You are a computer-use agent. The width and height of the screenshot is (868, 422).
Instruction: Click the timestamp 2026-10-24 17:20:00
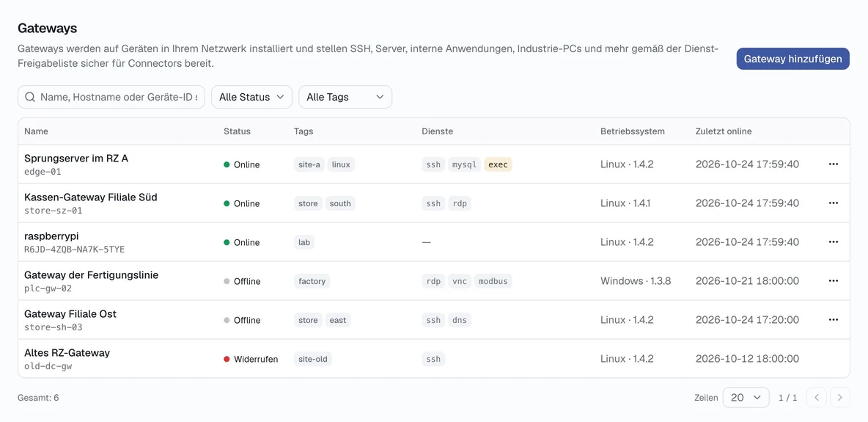click(x=747, y=319)
